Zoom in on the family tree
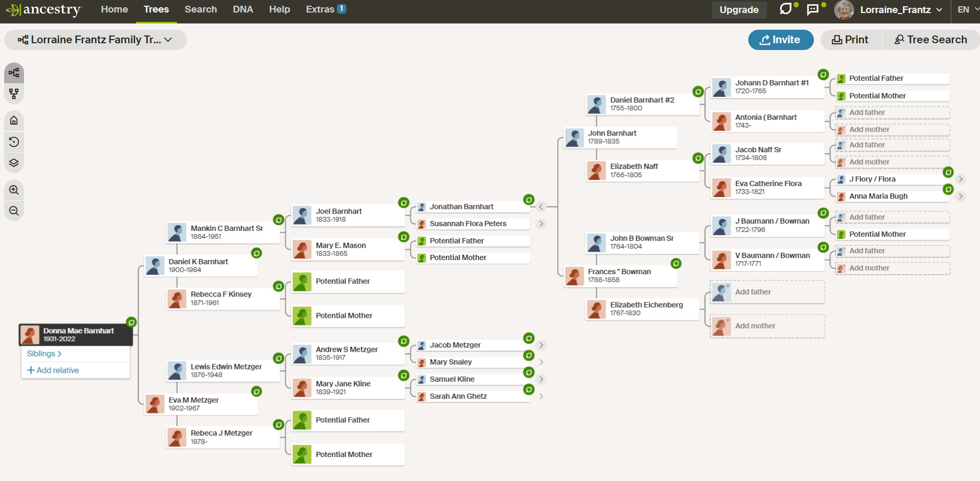The image size is (980, 481). pos(14,190)
